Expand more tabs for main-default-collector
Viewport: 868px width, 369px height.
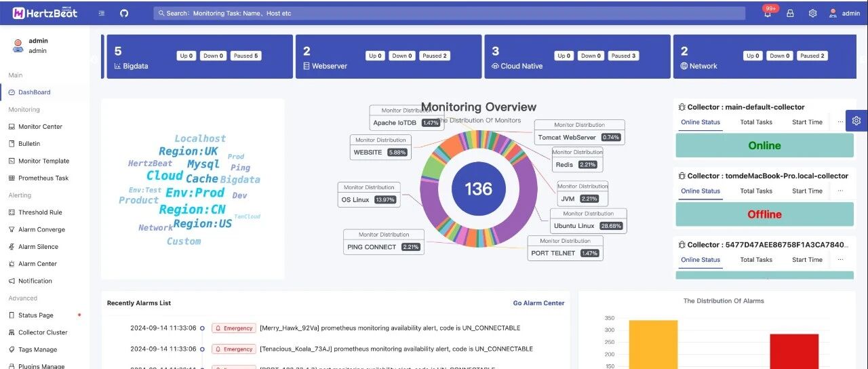[841, 122]
